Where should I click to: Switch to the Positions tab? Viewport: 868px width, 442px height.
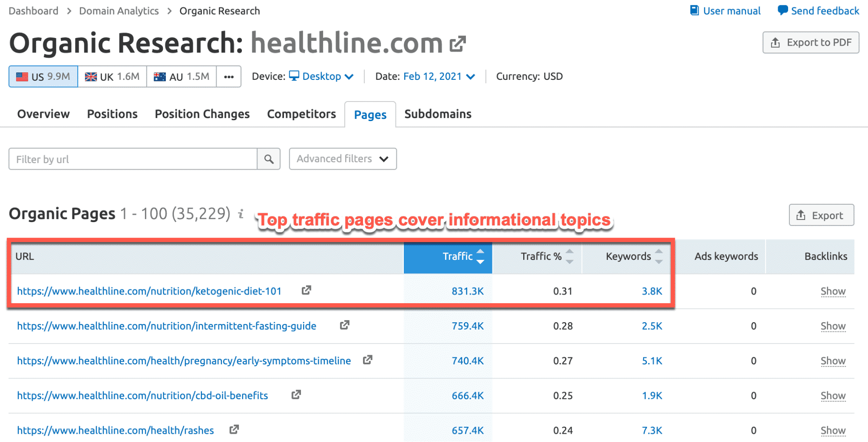point(112,114)
